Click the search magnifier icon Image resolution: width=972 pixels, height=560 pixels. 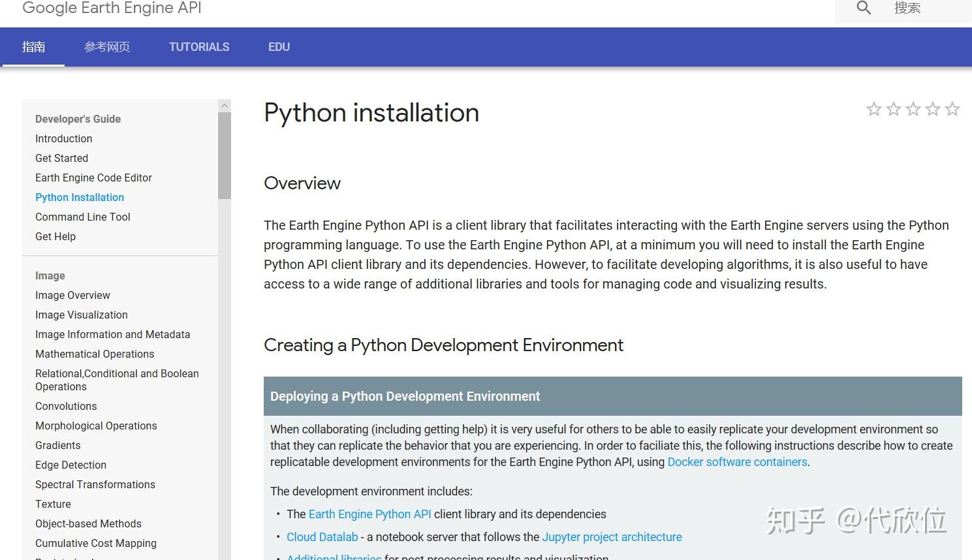pos(864,8)
